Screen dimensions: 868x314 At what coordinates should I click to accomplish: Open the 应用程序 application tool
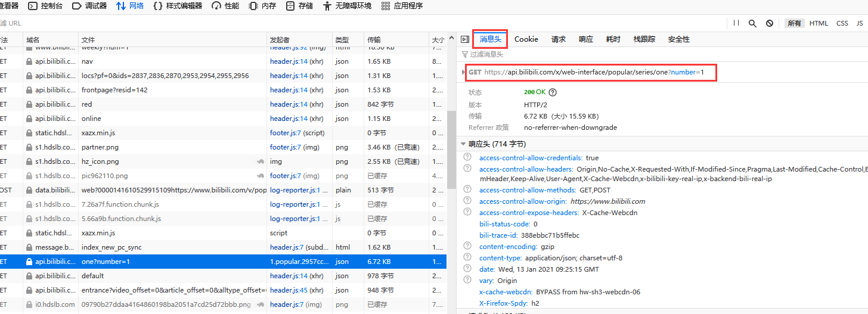coord(402,6)
